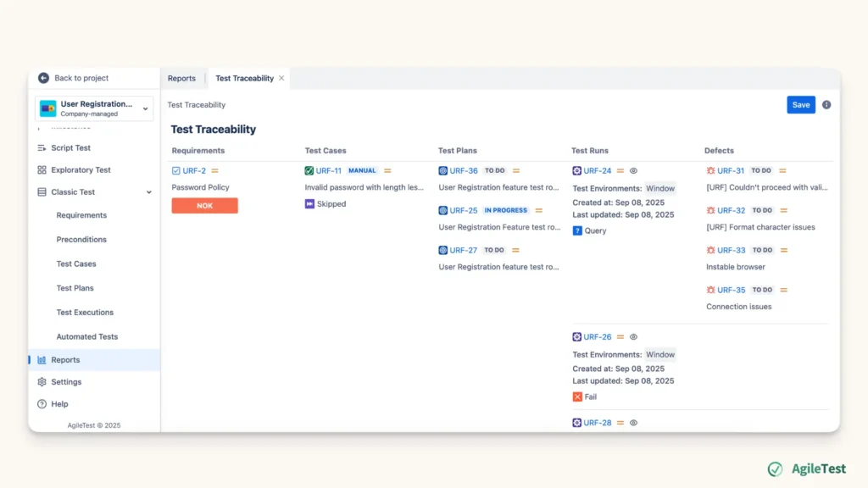Viewport: 868px width, 488px height.
Task: Click the User Registration project avatar
Action: [x=48, y=108]
